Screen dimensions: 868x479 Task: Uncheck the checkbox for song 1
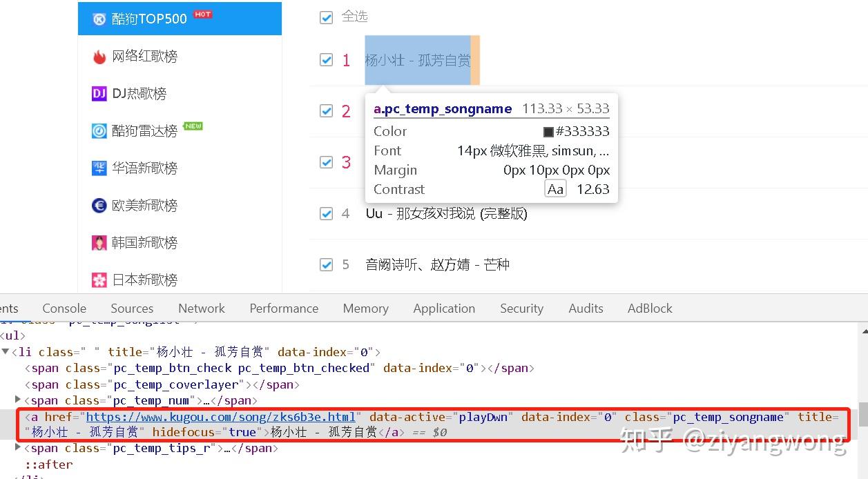[327, 60]
